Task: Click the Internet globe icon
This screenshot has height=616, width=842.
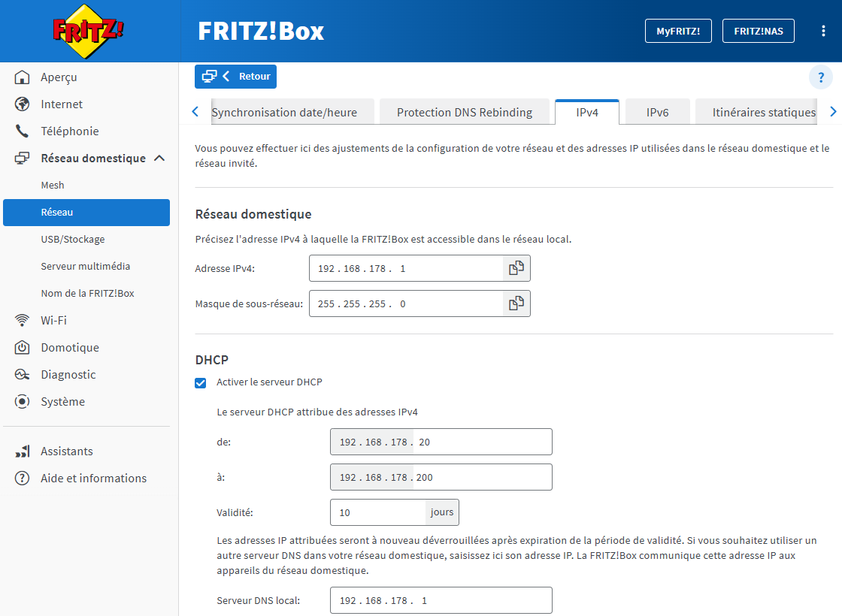Action: pos(22,104)
